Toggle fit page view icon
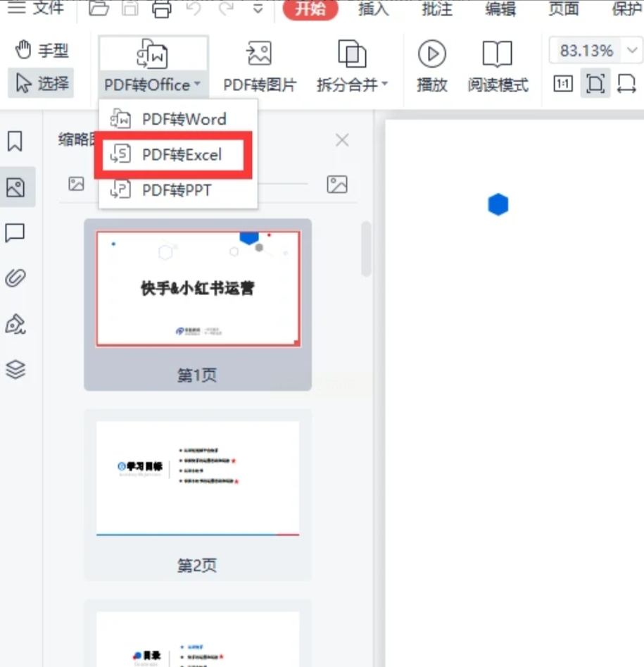 coord(595,84)
